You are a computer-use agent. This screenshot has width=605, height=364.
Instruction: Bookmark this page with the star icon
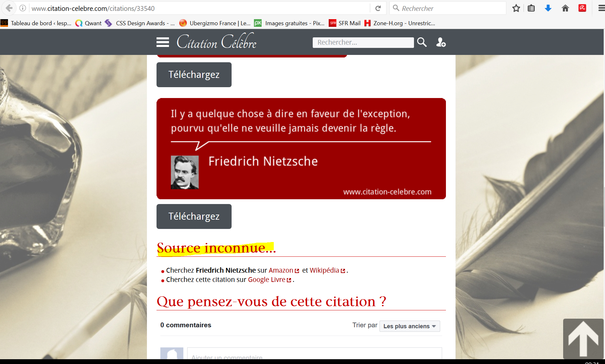516,8
